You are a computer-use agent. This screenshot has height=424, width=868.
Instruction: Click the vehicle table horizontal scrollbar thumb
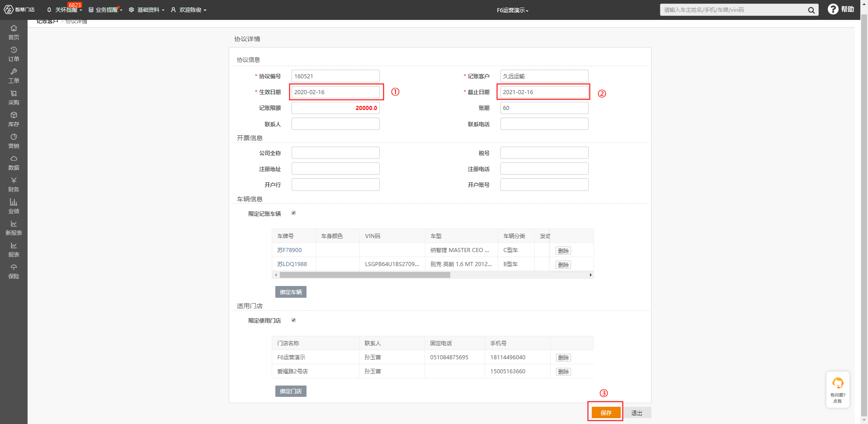pyautogui.click(x=365, y=275)
